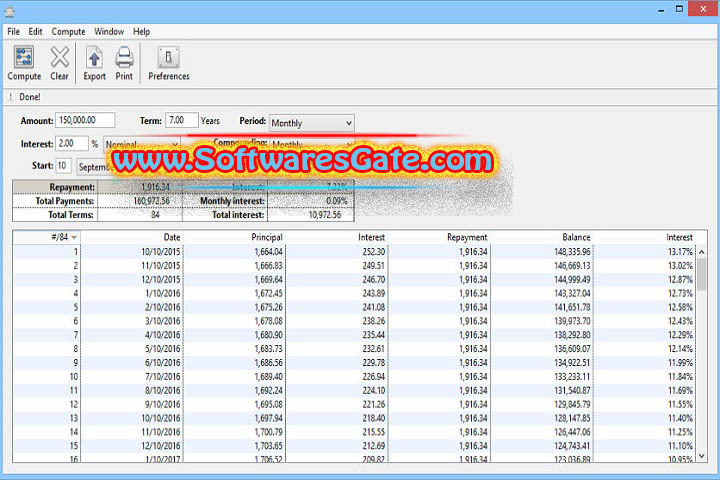
Task: Expand the Compounding dropdown
Action: pos(311,144)
